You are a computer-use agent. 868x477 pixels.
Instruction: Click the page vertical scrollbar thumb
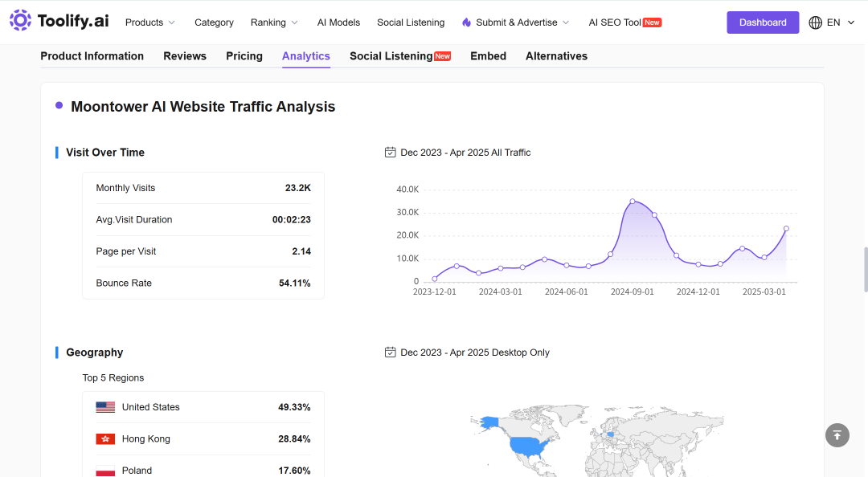tap(866, 270)
